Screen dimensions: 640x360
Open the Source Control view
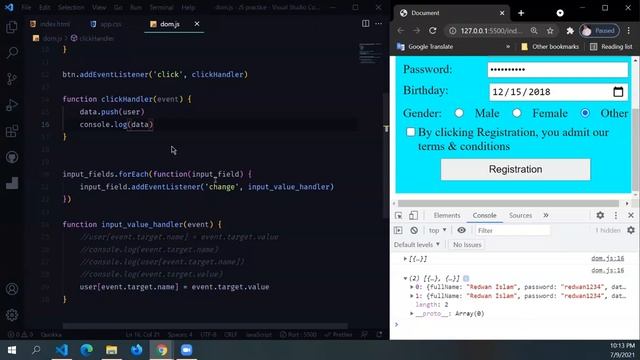click(12, 79)
